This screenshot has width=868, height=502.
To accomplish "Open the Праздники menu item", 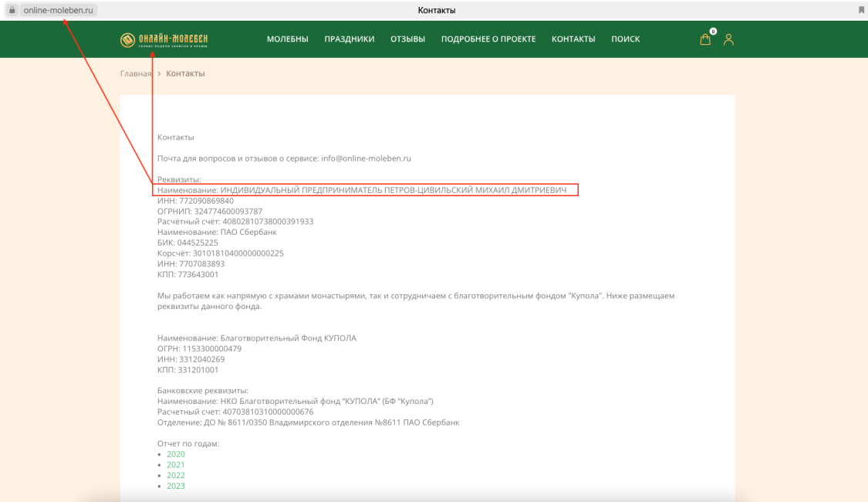I will (350, 39).
